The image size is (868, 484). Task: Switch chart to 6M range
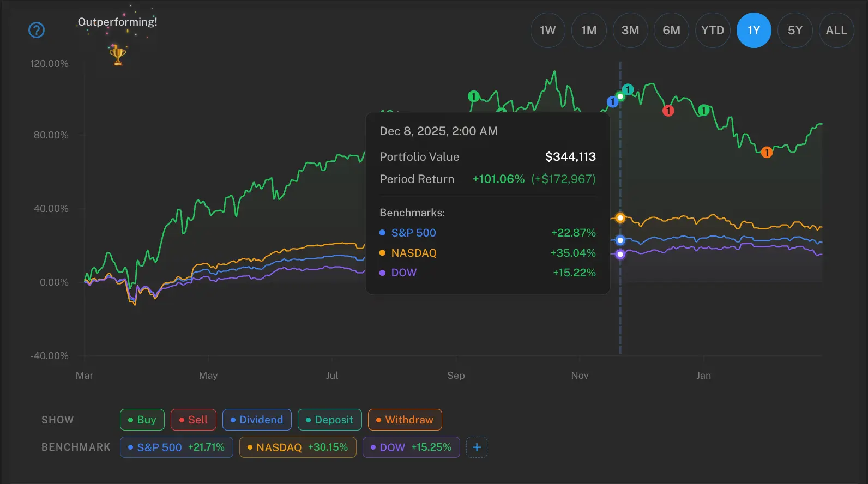(671, 31)
